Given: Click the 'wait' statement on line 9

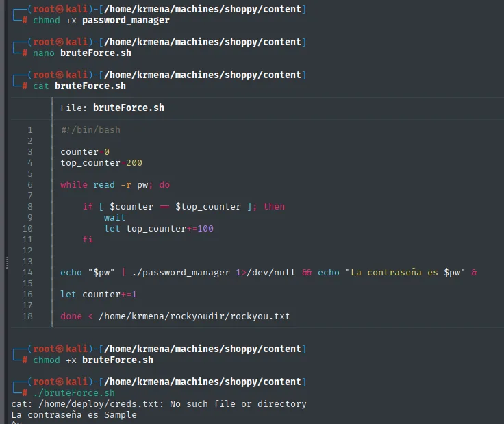Looking at the screenshot, I should (x=115, y=218).
